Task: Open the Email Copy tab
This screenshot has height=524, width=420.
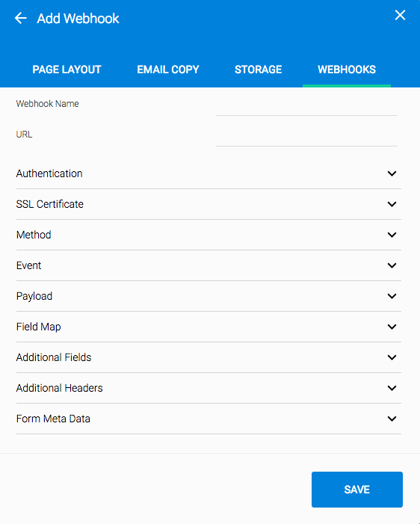Action: pos(168,70)
